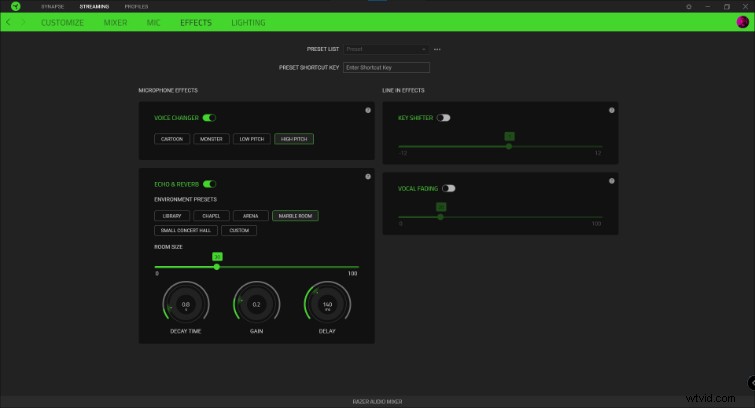Screen dimensions: 755x408
Task: Click the Vocal Fading slider handle
Action: 441,217
